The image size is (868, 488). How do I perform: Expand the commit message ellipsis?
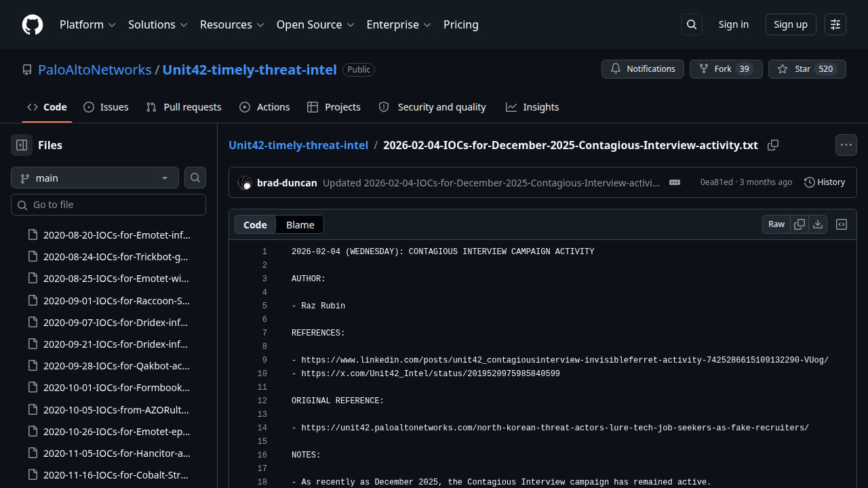point(675,182)
